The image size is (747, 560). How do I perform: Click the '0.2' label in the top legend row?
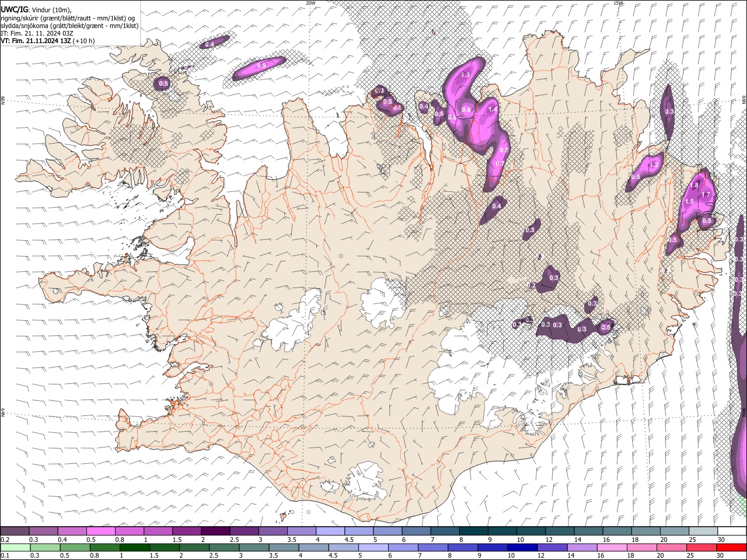(x=5, y=540)
